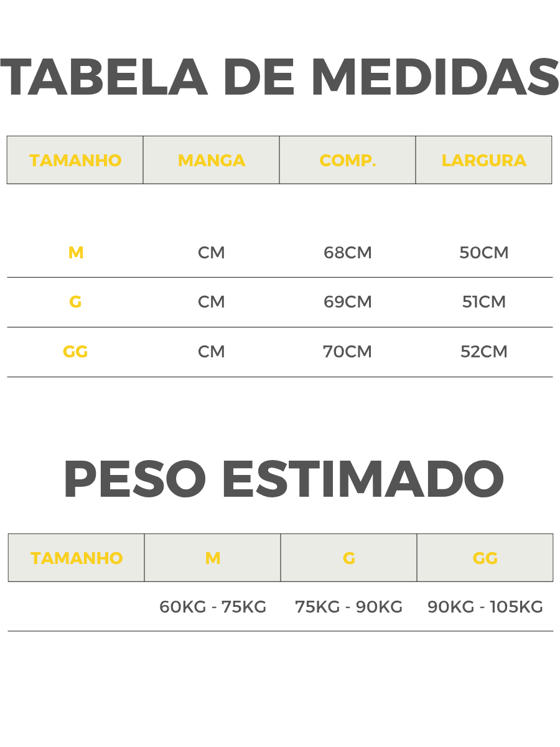
Task: Click the 60KG - 75KG weight range
Action: 213,607
